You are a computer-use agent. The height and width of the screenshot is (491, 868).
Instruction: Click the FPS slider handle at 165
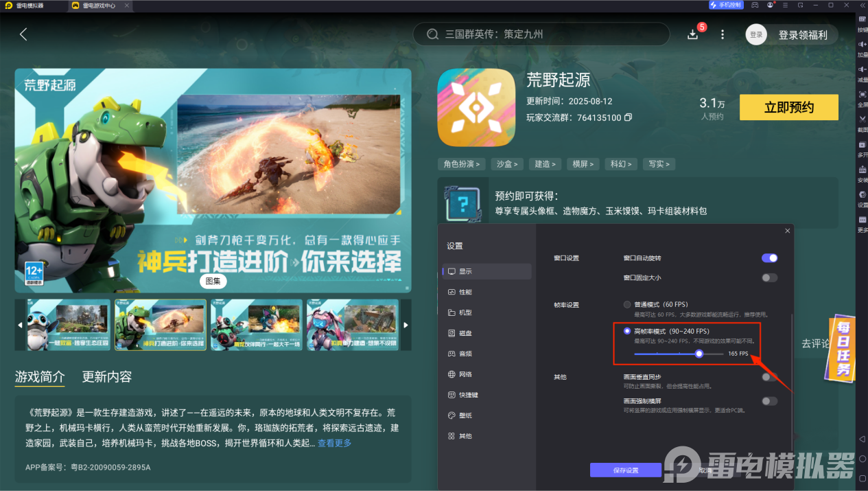tap(699, 354)
